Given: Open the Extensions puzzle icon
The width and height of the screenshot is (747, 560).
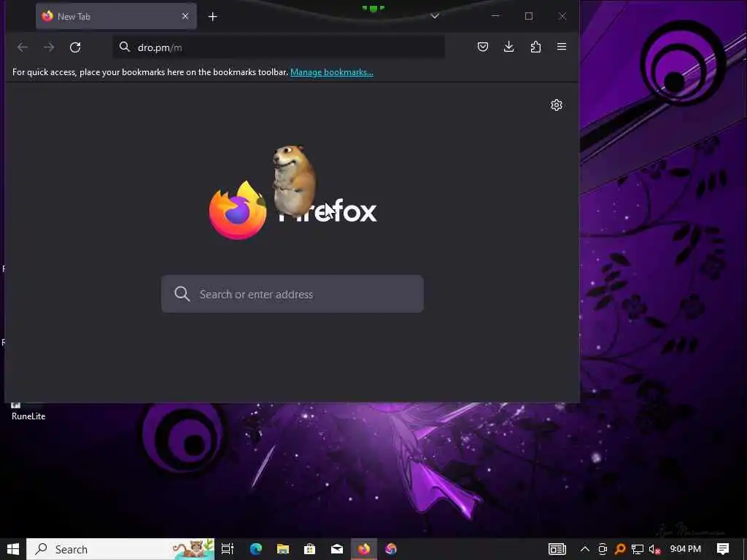Looking at the screenshot, I should coord(535,47).
